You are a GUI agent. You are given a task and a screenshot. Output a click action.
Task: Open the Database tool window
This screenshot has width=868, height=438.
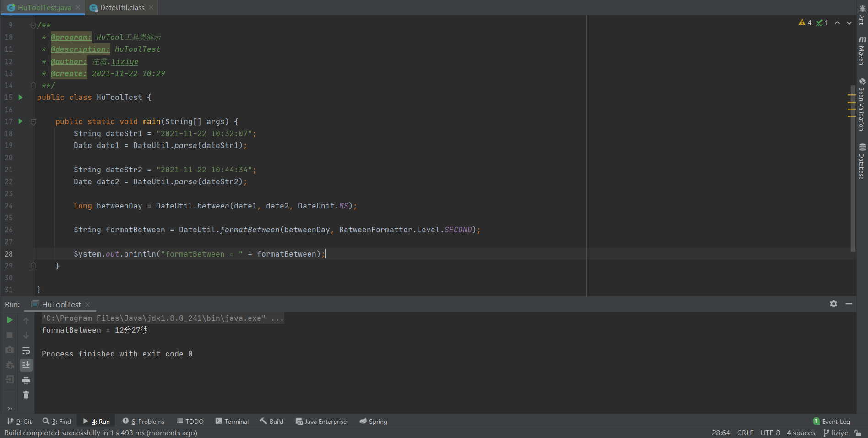pyautogui.click(x=862, y=161)
